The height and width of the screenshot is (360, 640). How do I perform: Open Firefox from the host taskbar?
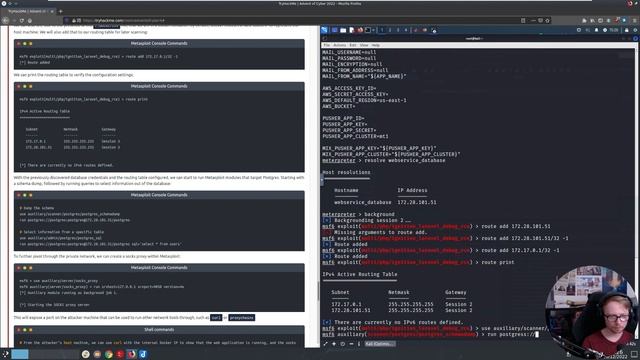(131, 354)
